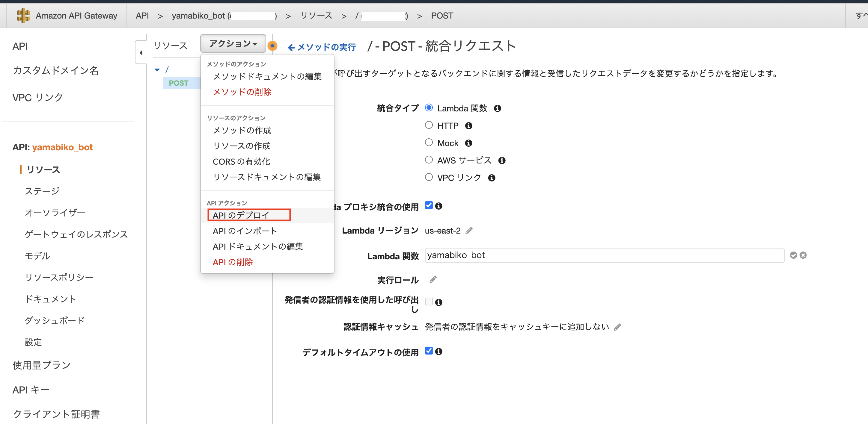The width and height of the screenshot is (868, 424).
Task: Open API in left sidebar
Action: tap(20, 46)
